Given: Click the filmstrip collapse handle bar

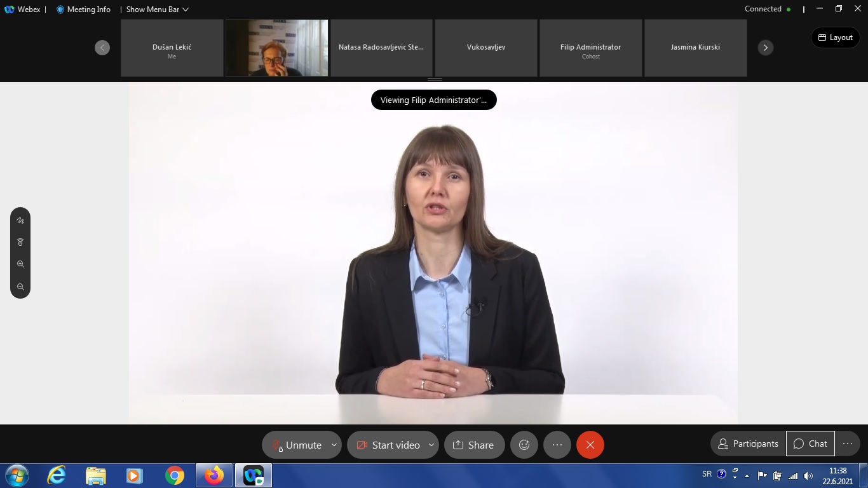Looking at the screenshot, I should (x=435, y=79).
